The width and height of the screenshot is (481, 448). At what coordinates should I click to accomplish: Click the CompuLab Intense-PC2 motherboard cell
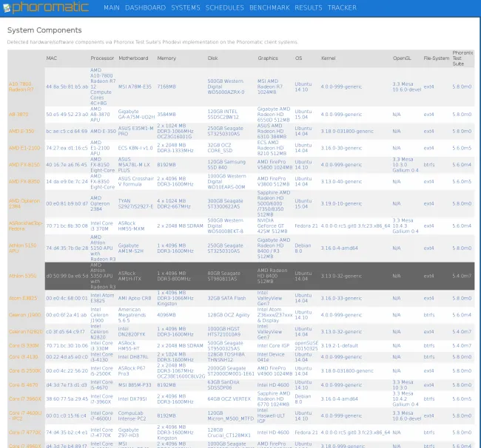point(132,415)
